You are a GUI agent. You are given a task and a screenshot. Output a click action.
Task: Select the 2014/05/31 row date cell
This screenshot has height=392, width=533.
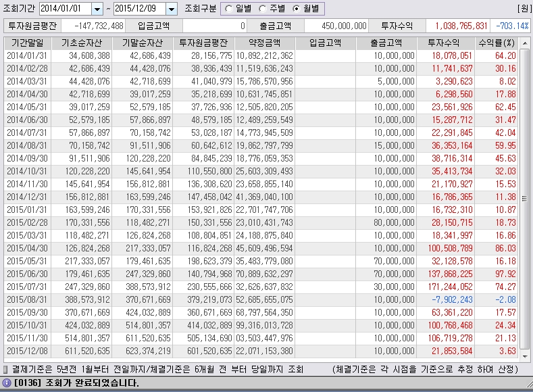point(28,107)
